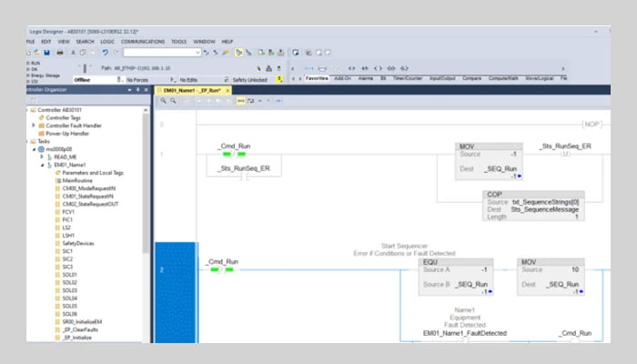Undo the last edit
This screenshot has width=637, height=364.
tap(106, 53)
